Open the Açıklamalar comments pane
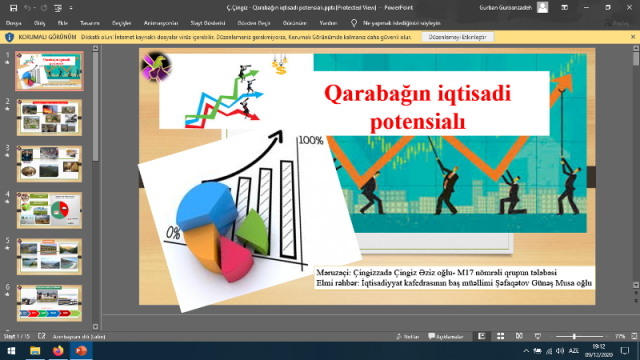The width and height of the screenshot is (640, 360). click(446, 336)
